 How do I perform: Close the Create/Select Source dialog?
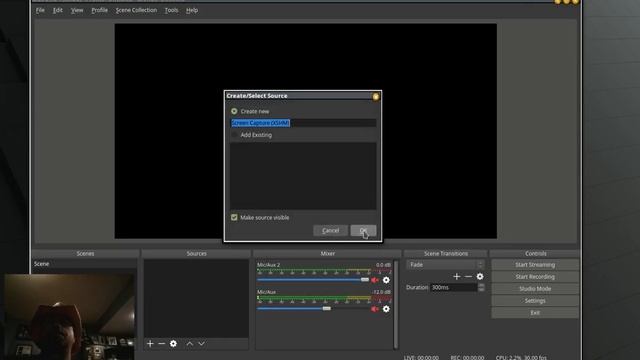[x=376, y=96]
